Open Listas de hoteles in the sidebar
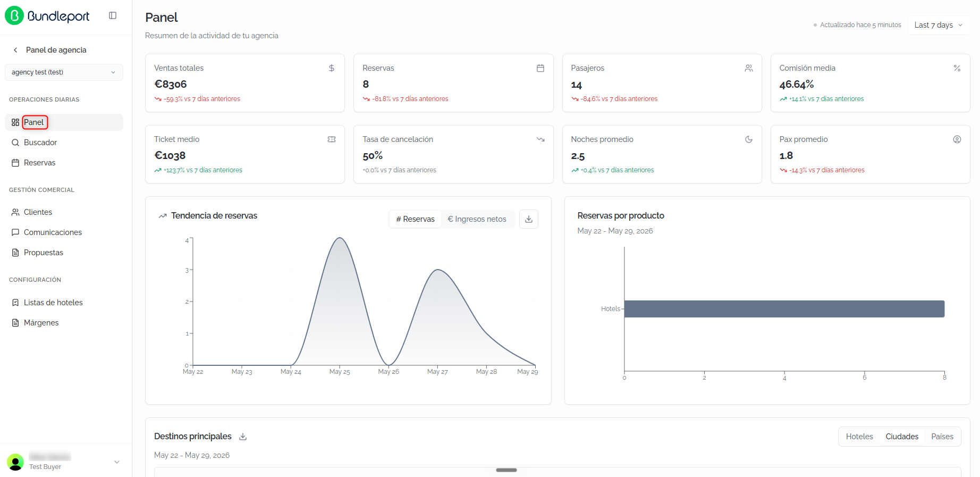The height and width of the screenshot is (477, 980). [x=64, y=303]
